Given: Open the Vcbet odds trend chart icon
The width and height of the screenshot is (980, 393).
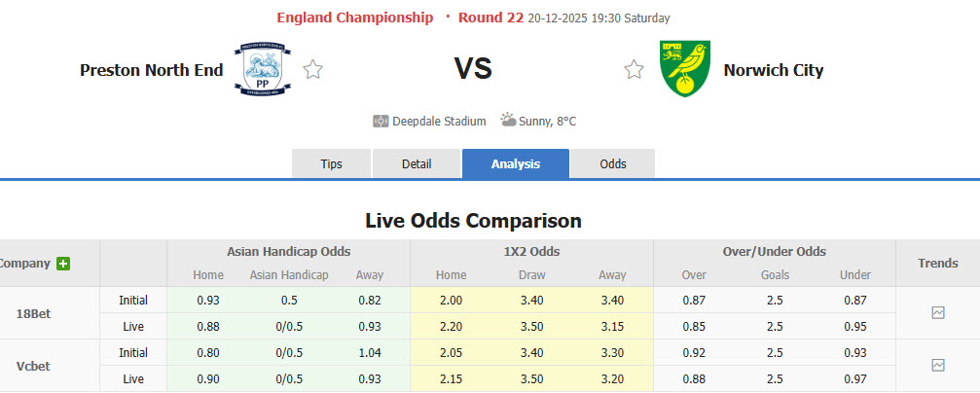Looking at the screenshot, I should 937,365.
